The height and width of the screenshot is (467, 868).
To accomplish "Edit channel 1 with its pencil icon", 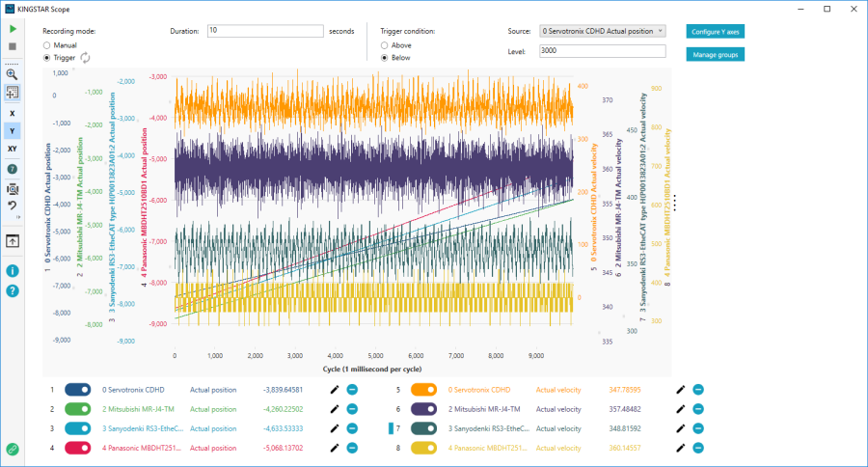I will pos(335,390).
